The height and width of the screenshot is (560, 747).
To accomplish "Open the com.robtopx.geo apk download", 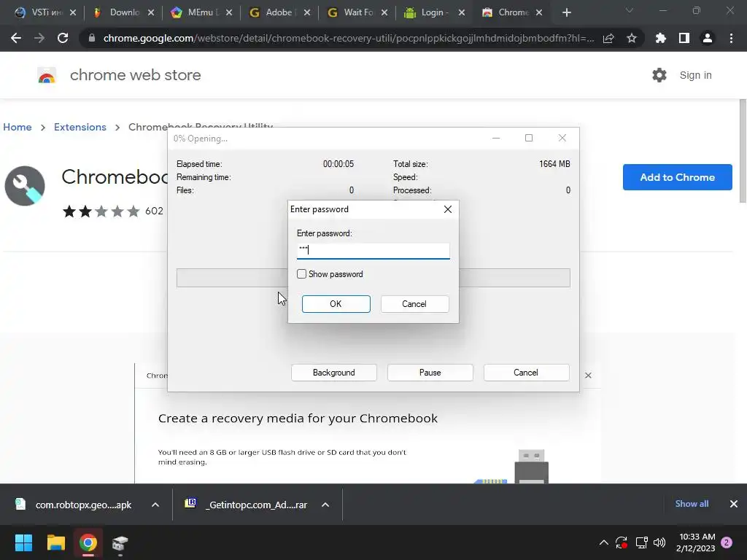I will [x=74, y=505].
